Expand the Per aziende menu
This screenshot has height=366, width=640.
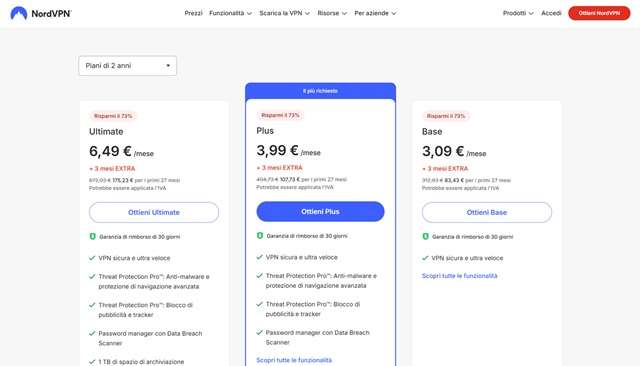[375, 13]
